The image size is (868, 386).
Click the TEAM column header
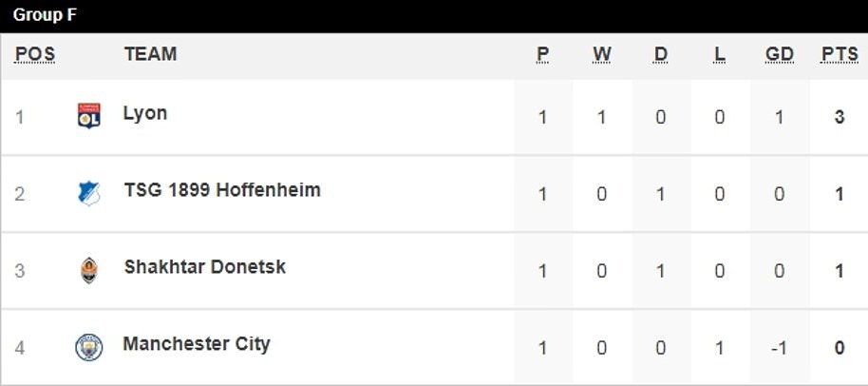pyautogui.click(x=150, y=54)
